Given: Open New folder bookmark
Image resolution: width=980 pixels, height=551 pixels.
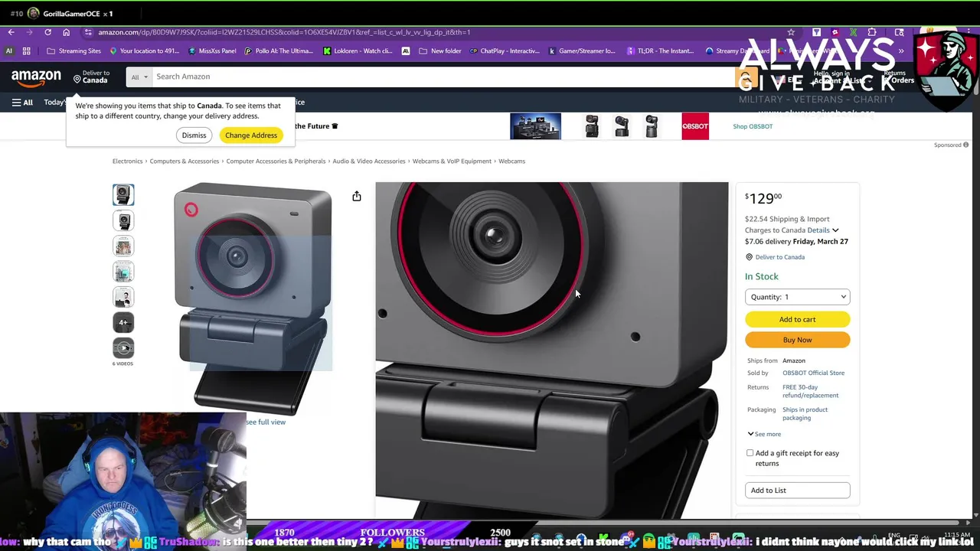Looking at the screenshot, I should coord(440,51).
